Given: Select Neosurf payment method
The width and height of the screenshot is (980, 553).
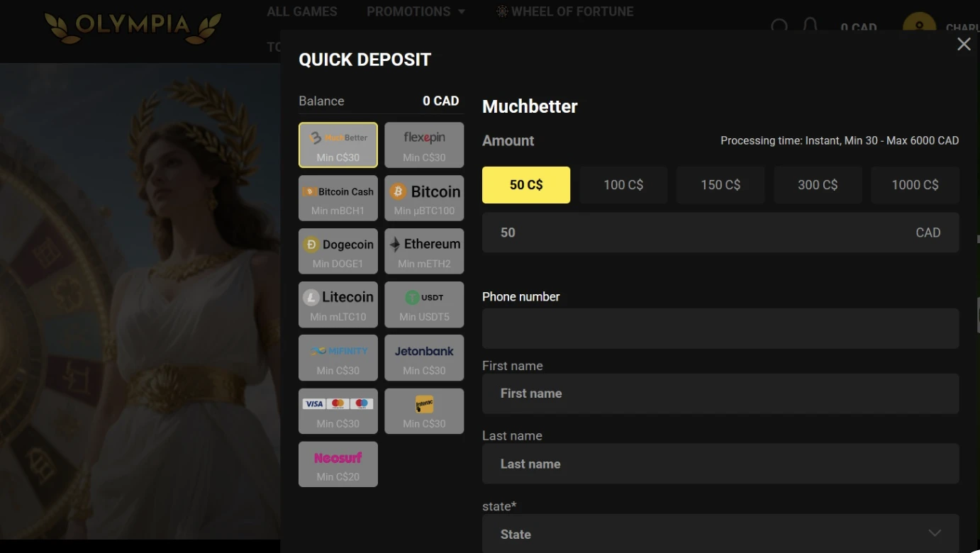Looking at the screenshot, I should pyautogui.click(x=338, y=464).
